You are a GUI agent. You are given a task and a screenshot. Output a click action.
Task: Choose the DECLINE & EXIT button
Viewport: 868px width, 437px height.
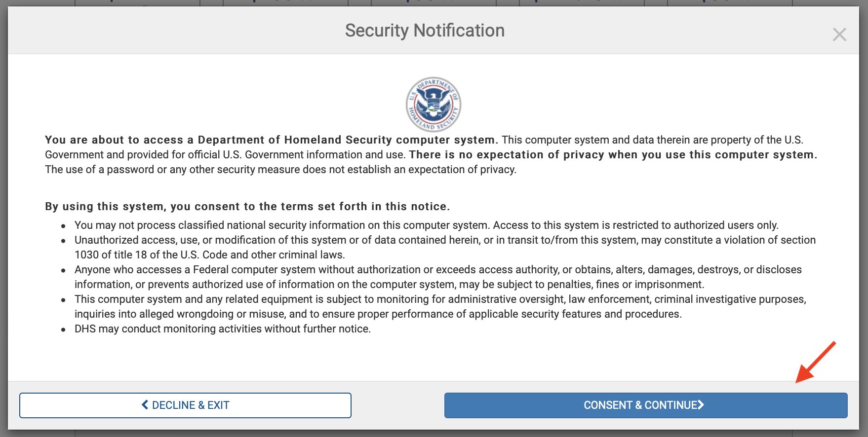point(185,405)
